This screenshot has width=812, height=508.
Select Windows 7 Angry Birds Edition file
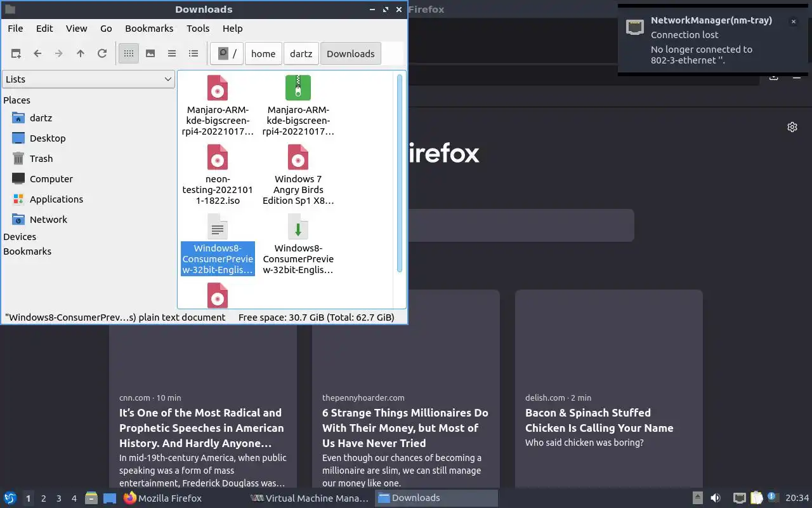coord(298,175)
